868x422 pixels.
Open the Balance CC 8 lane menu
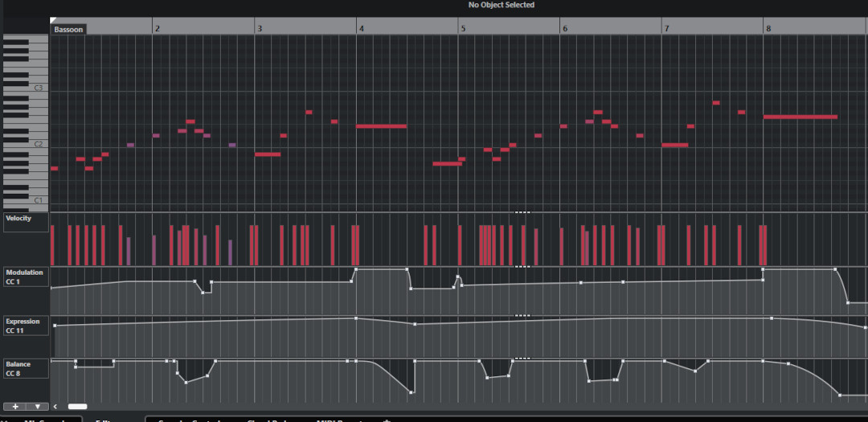tap(26, 369)
